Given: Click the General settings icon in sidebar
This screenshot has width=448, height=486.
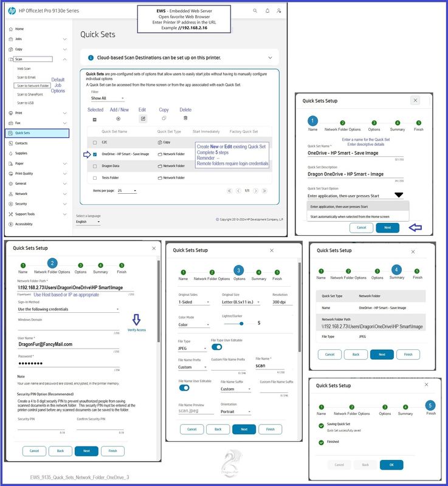Looking at the screenshot, I should (11, 184).
